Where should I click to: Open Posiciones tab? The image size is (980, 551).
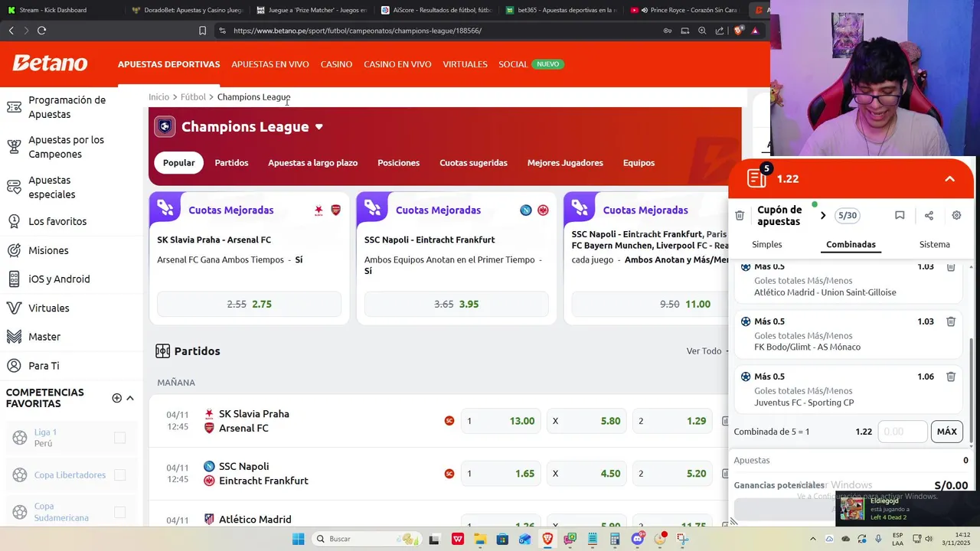click(x=398, y=163)
